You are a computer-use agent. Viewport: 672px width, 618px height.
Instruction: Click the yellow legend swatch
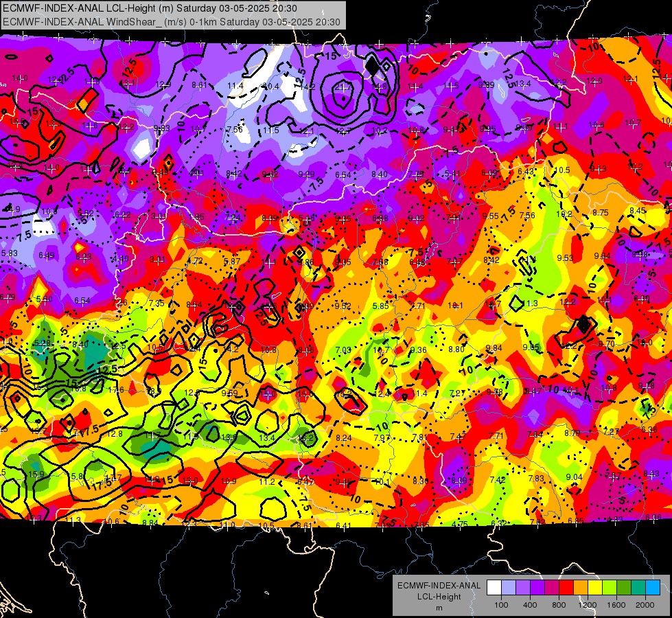click(595, 587)
